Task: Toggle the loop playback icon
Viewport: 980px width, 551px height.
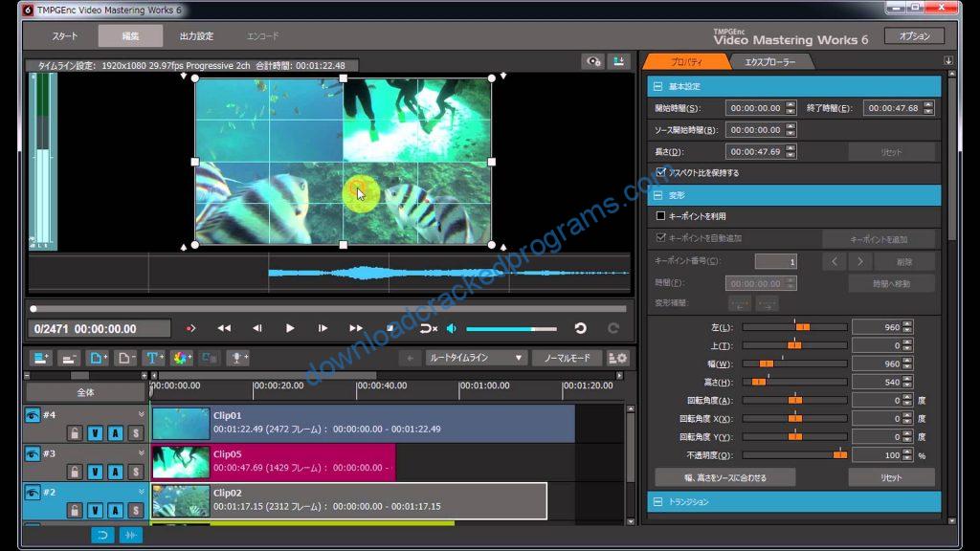Action: pyautogui.click(x=428, y=328)
